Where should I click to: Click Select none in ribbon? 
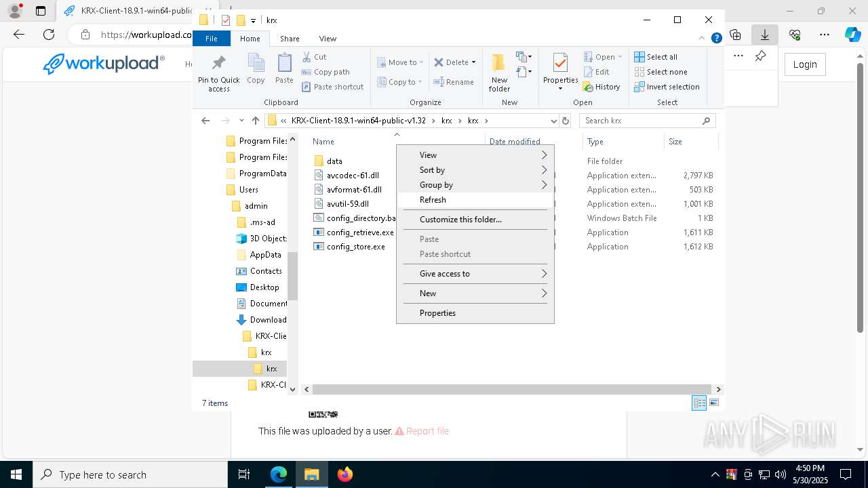click(660, 72)
